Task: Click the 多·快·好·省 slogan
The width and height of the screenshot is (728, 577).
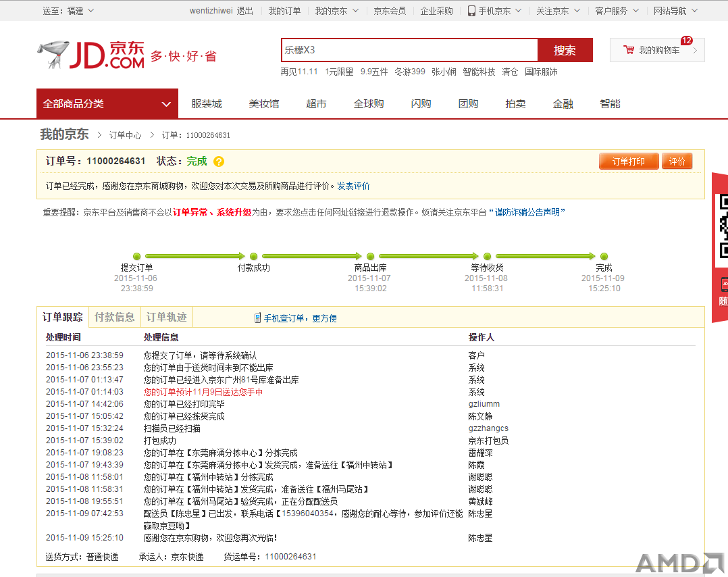Action: coord(184,57)
